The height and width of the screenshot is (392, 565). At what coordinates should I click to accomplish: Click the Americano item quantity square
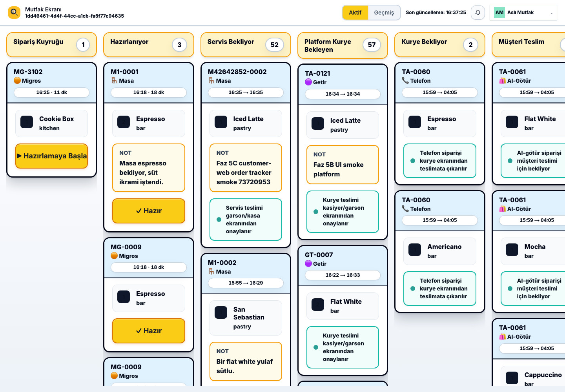pos(415,250)
